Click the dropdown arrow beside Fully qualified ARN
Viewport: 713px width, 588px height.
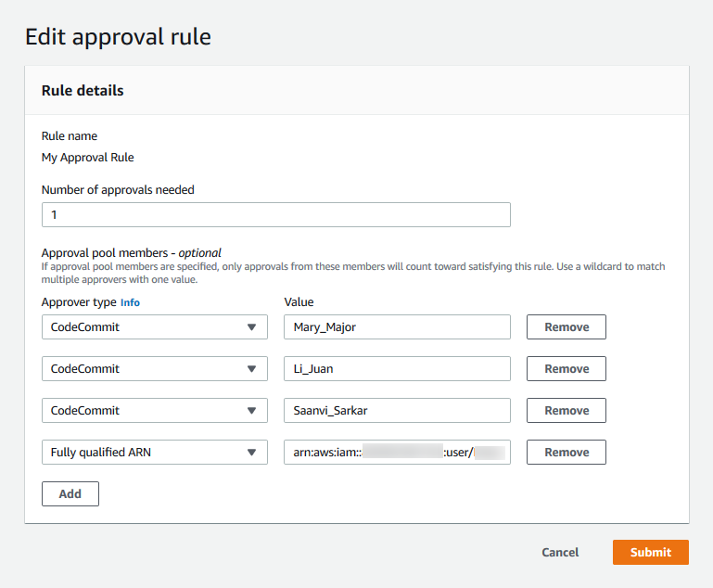click(x=251, y=453)
